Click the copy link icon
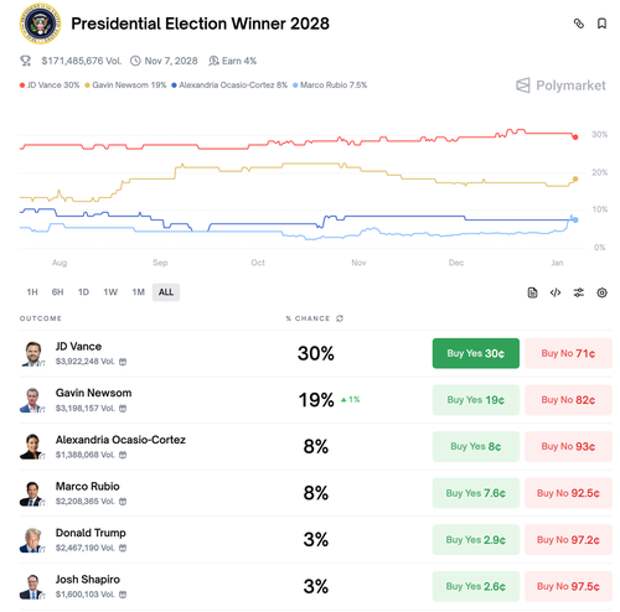The width and height of the screenshot is (620, 612). (x=578, y=23)
